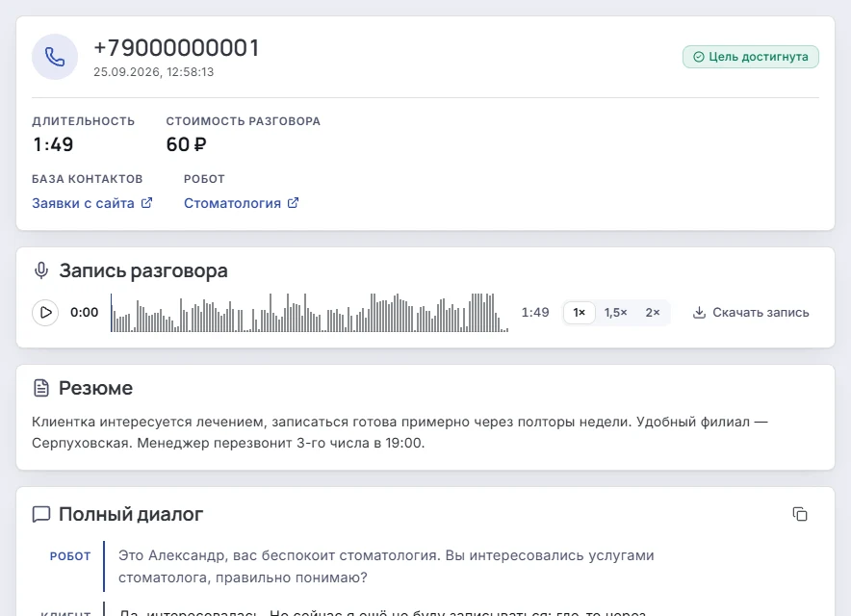
Task: Click the "Запись разговора" heading
Action: pyautogui.click(x=143, y=270)
